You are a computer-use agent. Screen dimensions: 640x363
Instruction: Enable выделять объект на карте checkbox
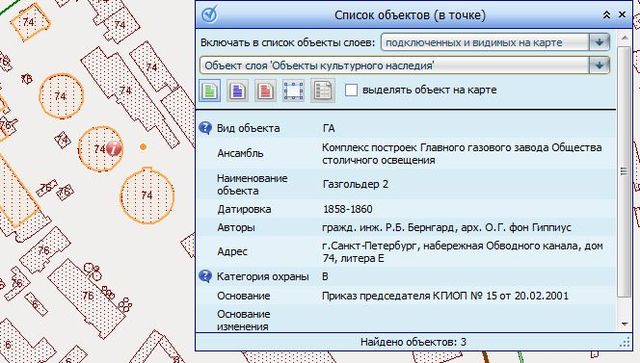(x=351, y=90)
